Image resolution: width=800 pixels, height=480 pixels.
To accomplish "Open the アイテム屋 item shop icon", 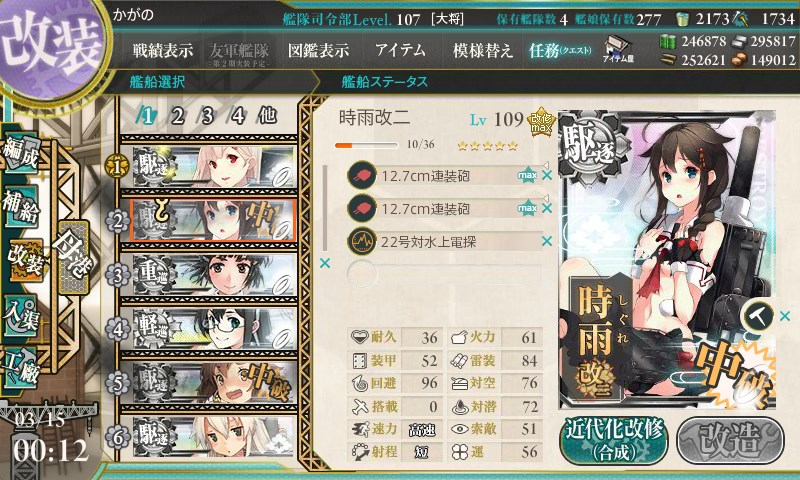I will (618, 49).
